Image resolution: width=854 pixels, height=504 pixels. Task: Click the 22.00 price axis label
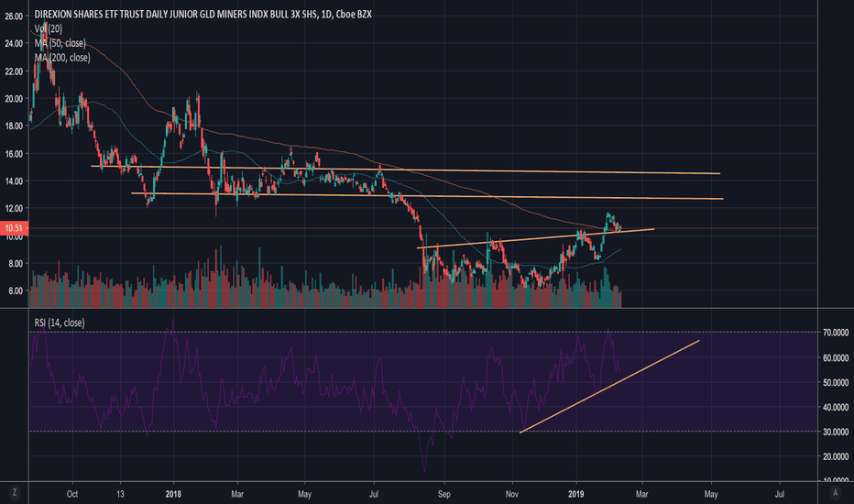[14, 71]
